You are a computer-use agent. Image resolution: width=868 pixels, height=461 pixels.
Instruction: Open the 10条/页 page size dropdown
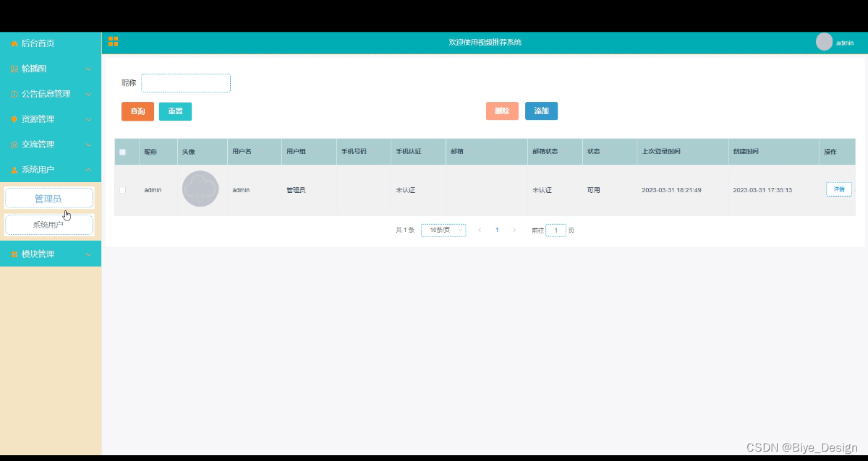click(x=443, y=230)
